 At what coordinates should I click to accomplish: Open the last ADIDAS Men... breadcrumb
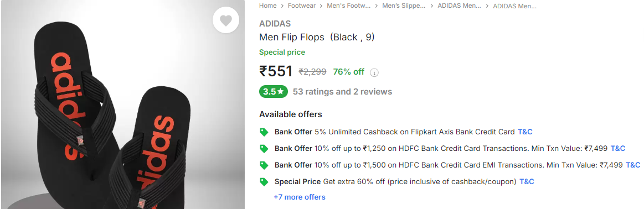[x=514, y=6]
